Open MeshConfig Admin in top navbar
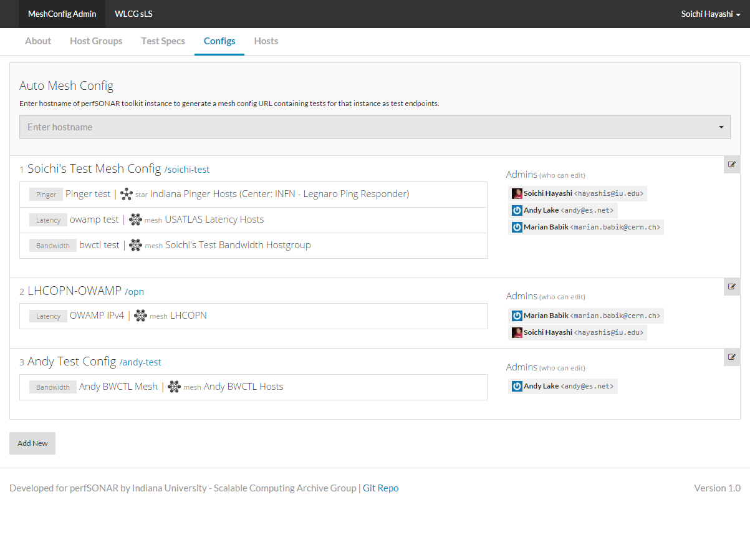750x560 pixels. coord(62,14)
